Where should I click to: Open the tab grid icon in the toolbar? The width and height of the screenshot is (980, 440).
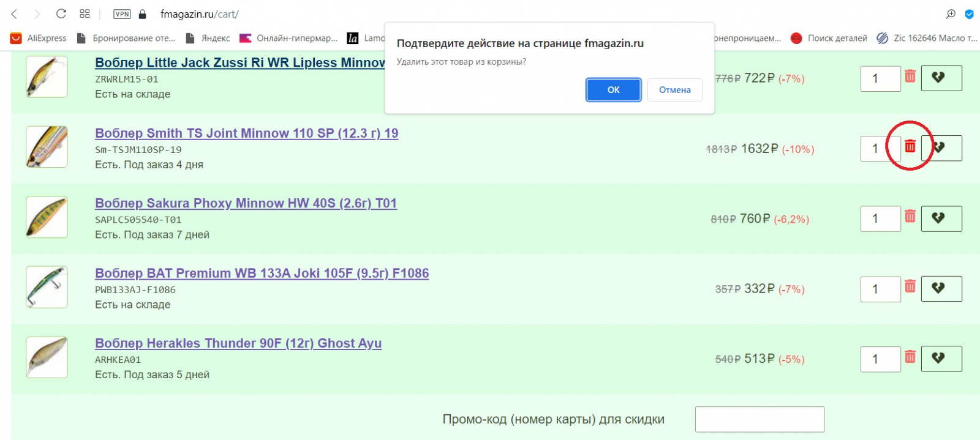point(85,13)
